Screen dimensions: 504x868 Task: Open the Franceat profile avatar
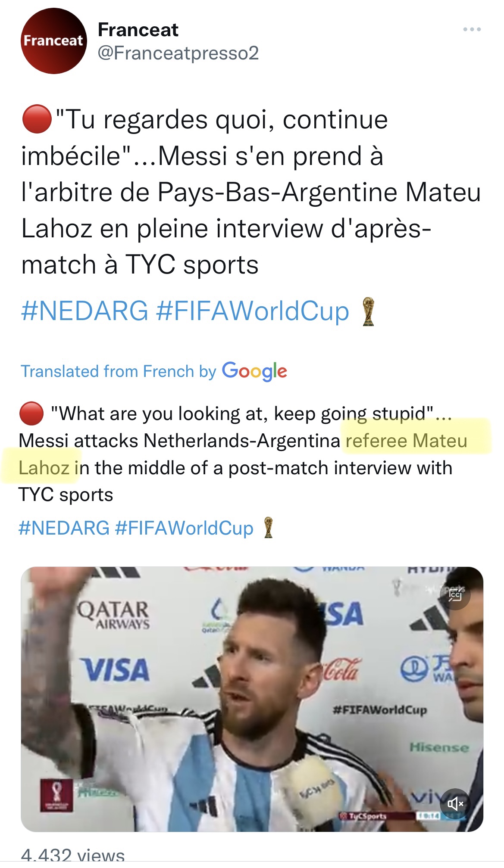(x=53, y=41)
